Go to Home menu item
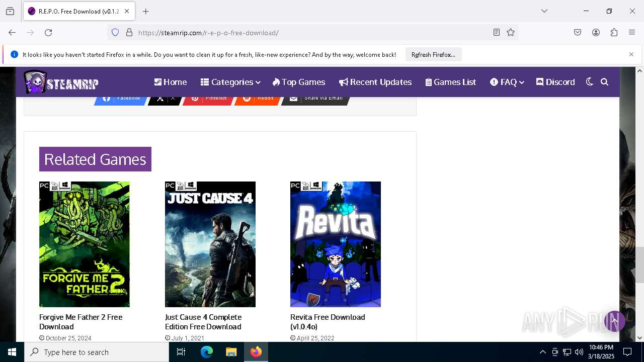 [170, 82]
